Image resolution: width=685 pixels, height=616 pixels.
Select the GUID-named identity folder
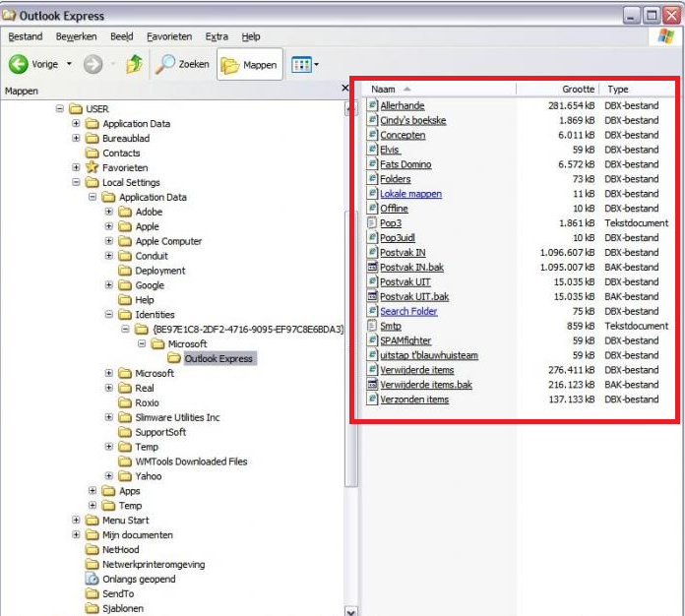point(239,329)
